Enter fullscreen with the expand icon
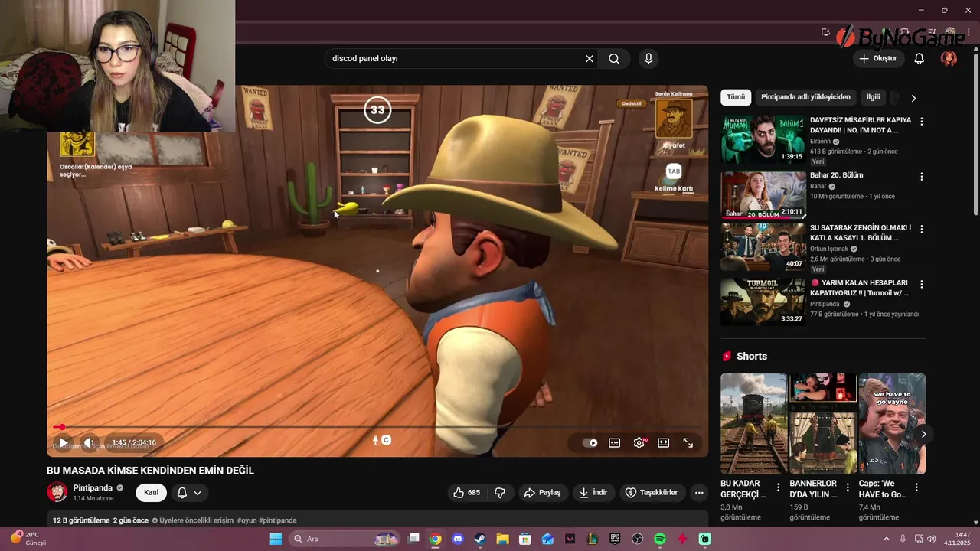This screenshot has height=551, width=980. point(688,442)
